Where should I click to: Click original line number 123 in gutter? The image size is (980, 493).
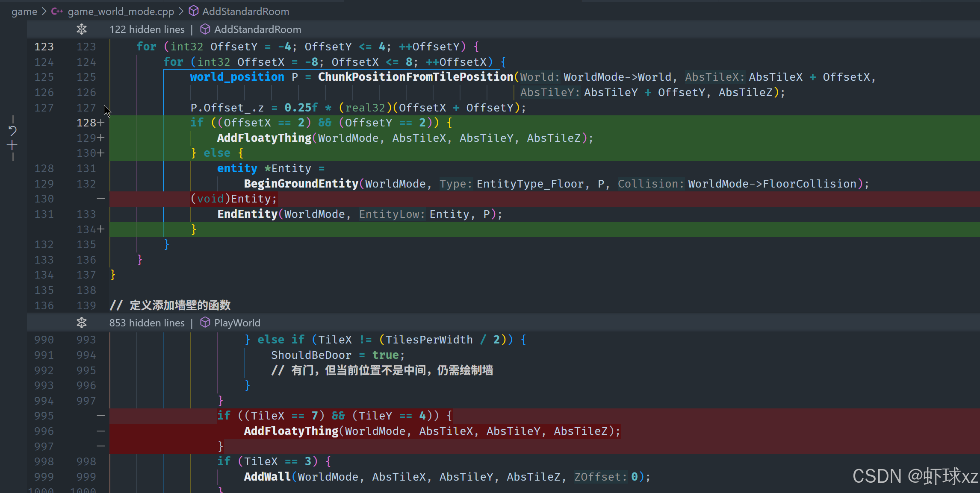point(44,47)
